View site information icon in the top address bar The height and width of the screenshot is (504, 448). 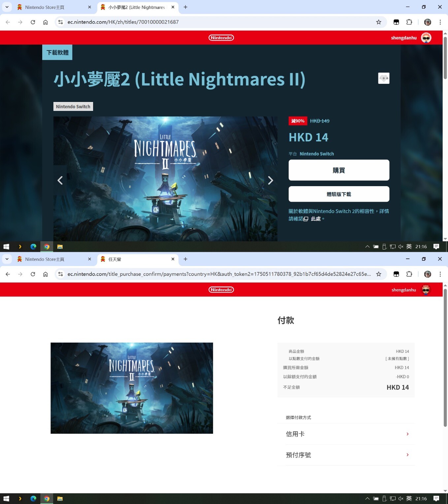click(x=60, y=22)
